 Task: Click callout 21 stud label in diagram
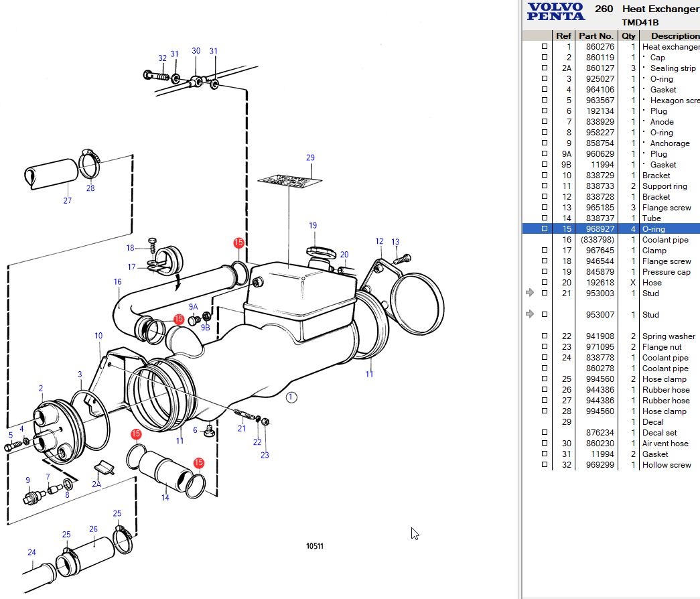242,429
